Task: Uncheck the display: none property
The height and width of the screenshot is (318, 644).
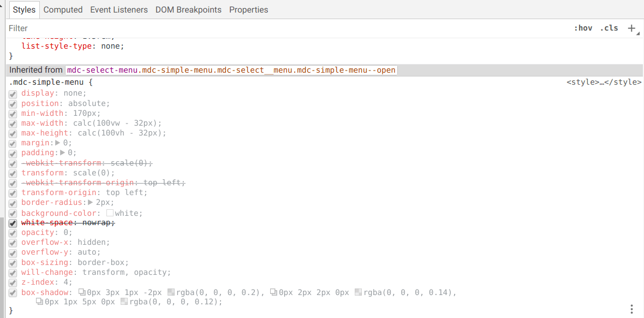Action: [13, 94]
